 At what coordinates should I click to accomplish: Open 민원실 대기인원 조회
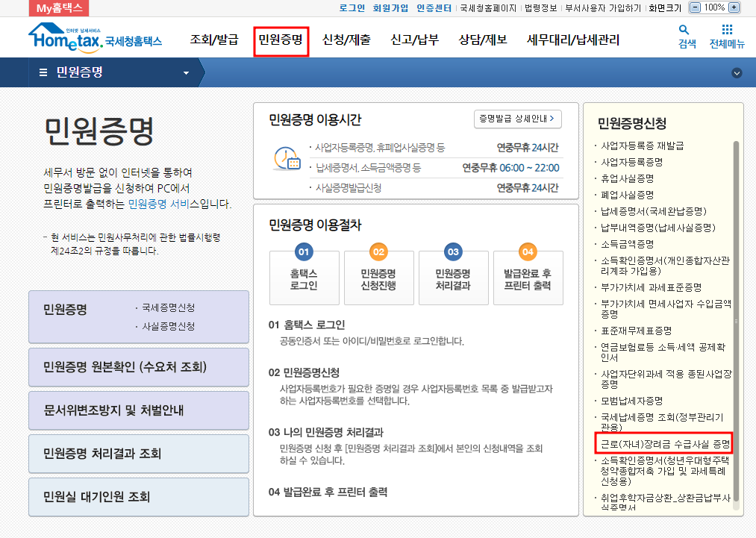click(138, 496)
